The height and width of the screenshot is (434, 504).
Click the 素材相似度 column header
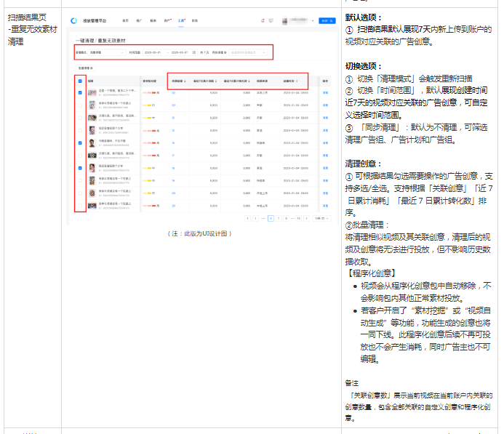click(150, 81)
